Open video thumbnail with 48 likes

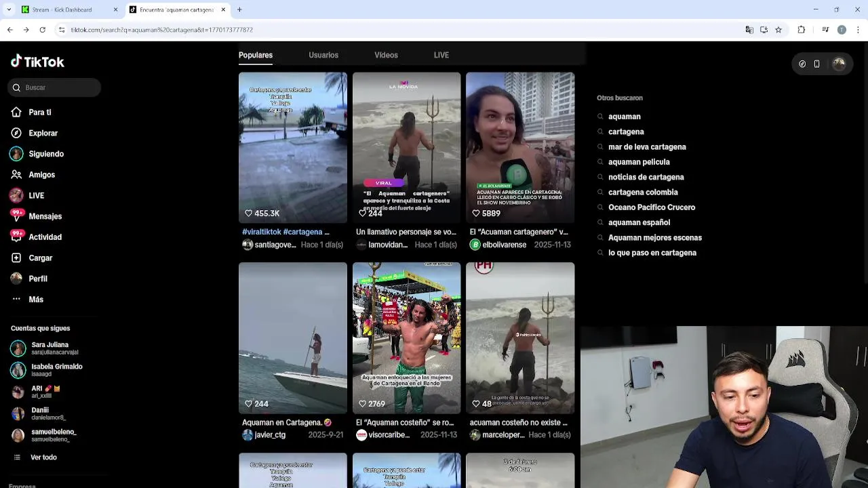click(520, 338)
